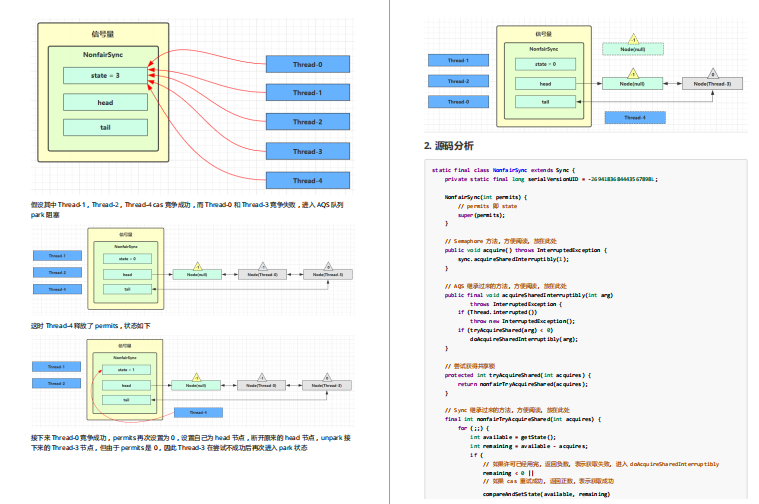Screen dimensions: 759x504
Task: Click dashed Node(null) box on right page
Action: [633, 49]
